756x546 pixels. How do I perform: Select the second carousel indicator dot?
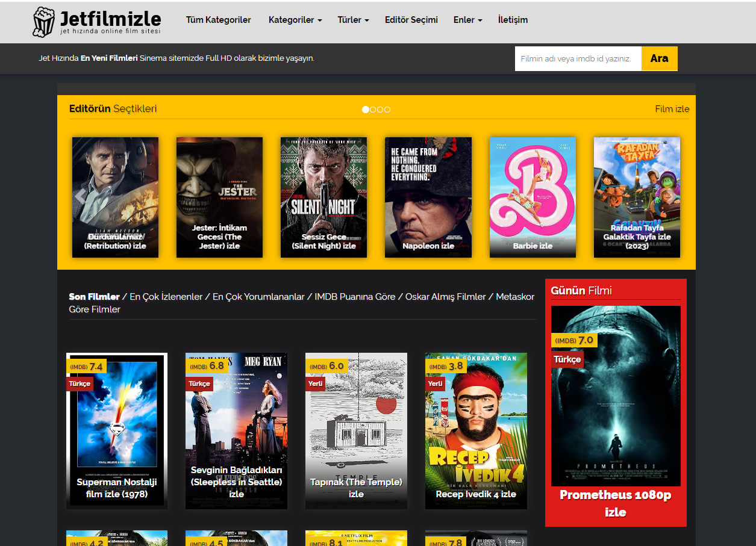point(373,110)
